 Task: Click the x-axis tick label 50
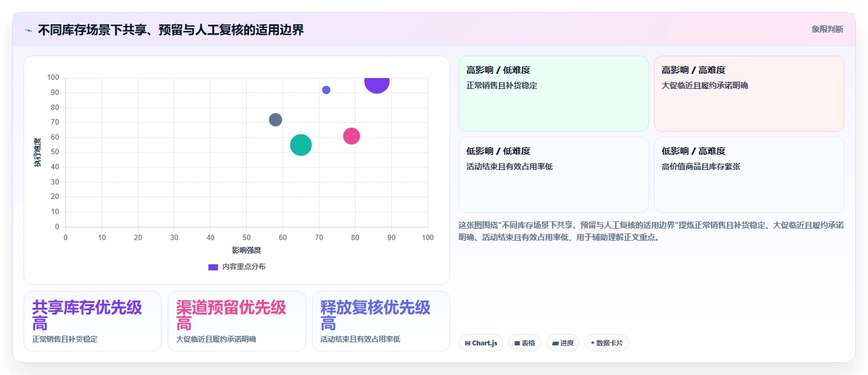pos(247,238)
